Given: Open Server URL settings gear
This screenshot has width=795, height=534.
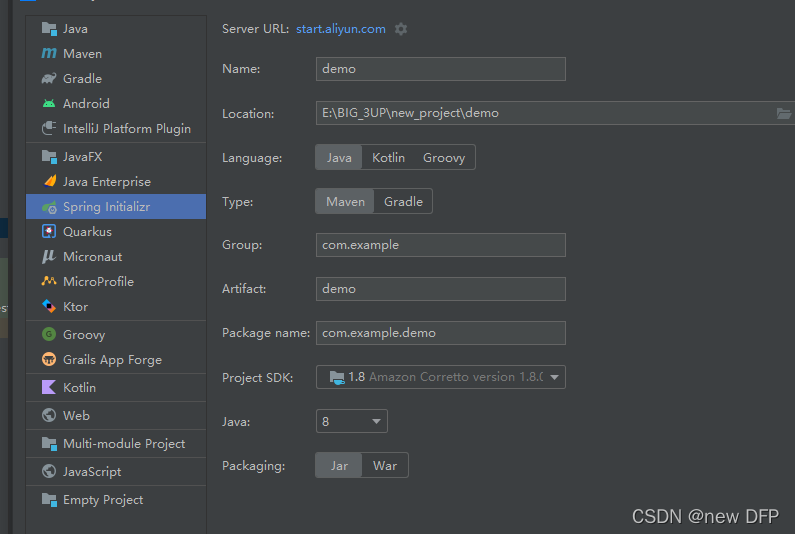Looking at the screenshot, I should 401,29.
